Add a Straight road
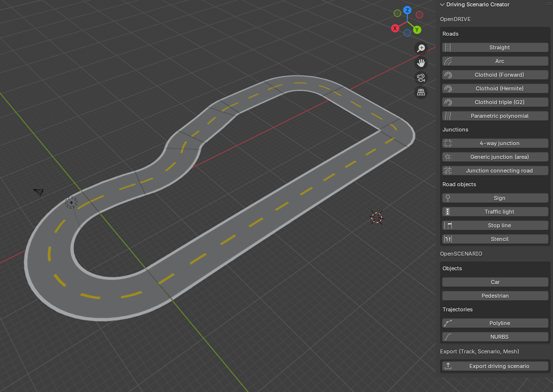The width and height of the screenshot is (553, 392). pyautogui.click(x=495, y=47)
